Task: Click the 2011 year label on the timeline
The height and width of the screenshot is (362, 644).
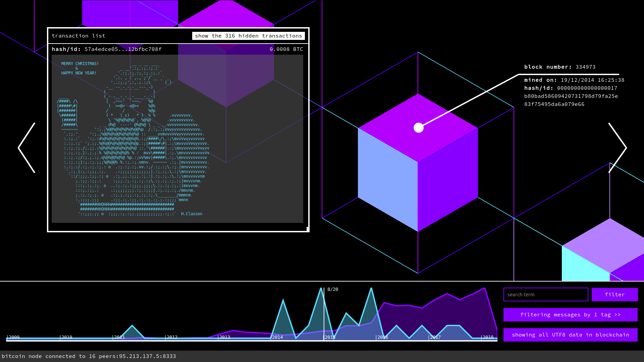Action: [119, 337]
